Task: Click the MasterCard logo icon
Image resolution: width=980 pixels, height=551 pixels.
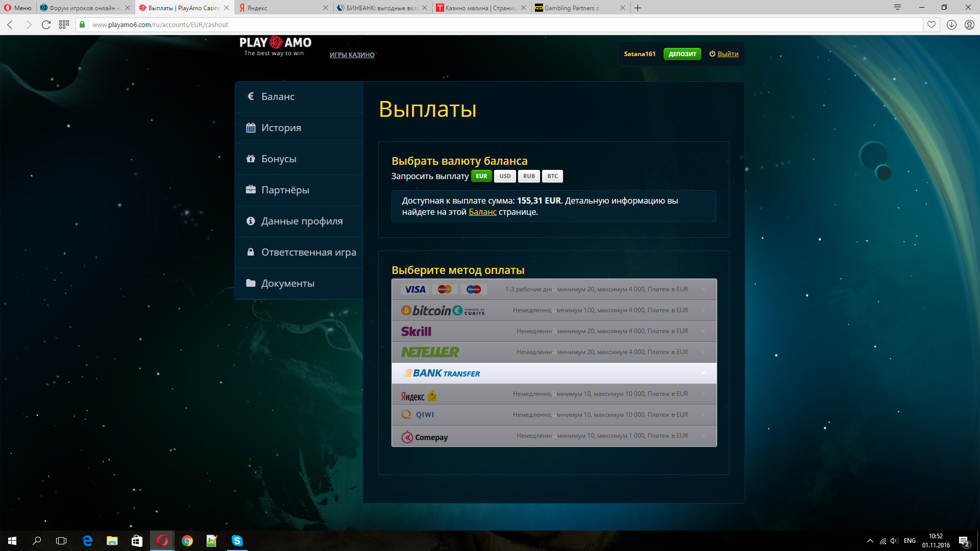Action: coord(445,289)
